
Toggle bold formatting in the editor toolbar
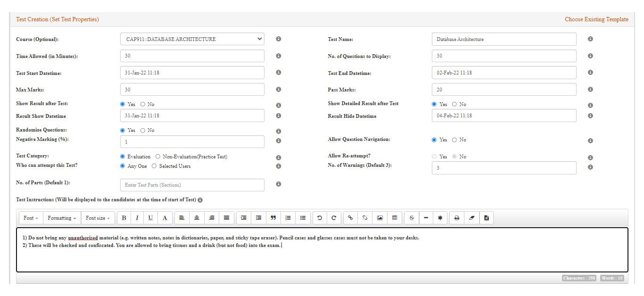tap(124, 218)
